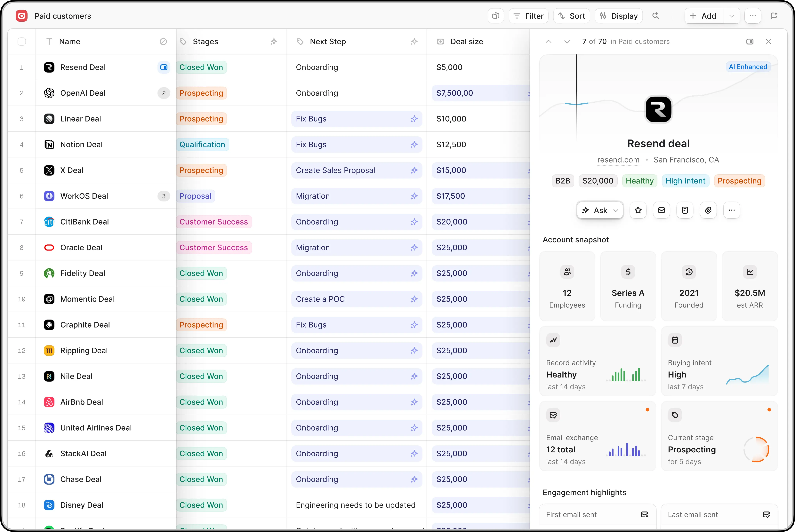Click the sparkle icon in Momentic Deal next step
The width and height of the screenshot is (795, 532).
click(414, 299)
